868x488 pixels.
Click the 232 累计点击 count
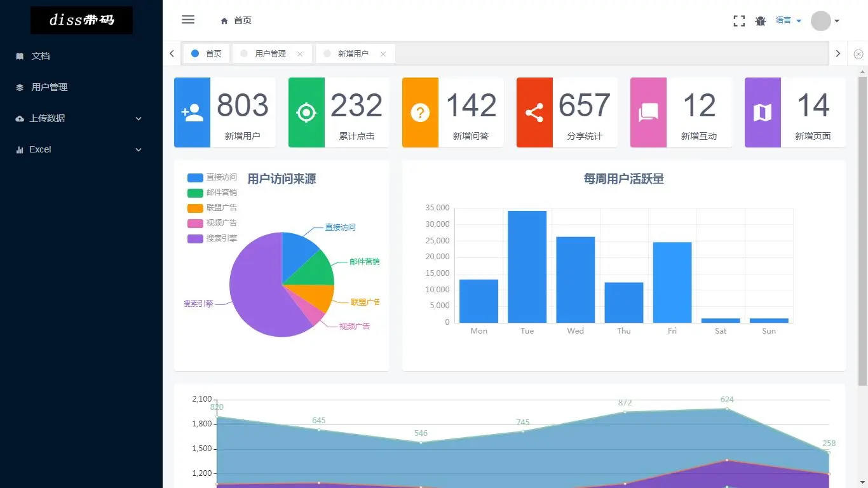pos(356,105)
